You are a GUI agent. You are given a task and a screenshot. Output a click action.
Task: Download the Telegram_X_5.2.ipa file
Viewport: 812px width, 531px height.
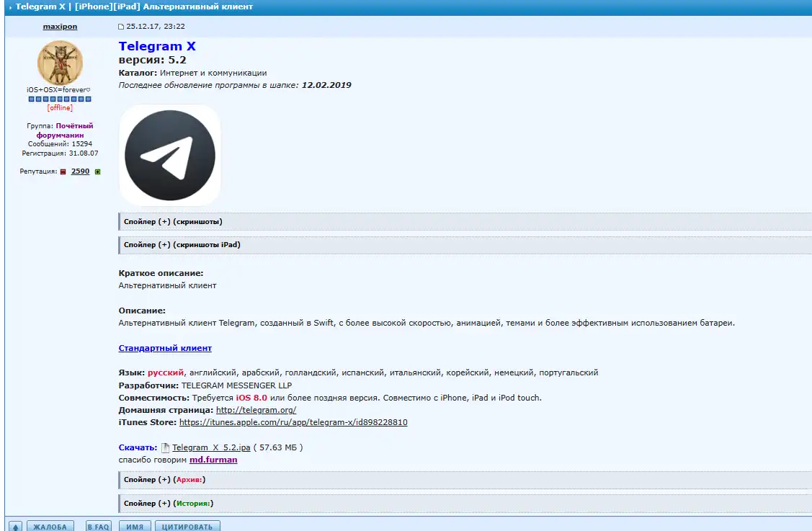211,447
